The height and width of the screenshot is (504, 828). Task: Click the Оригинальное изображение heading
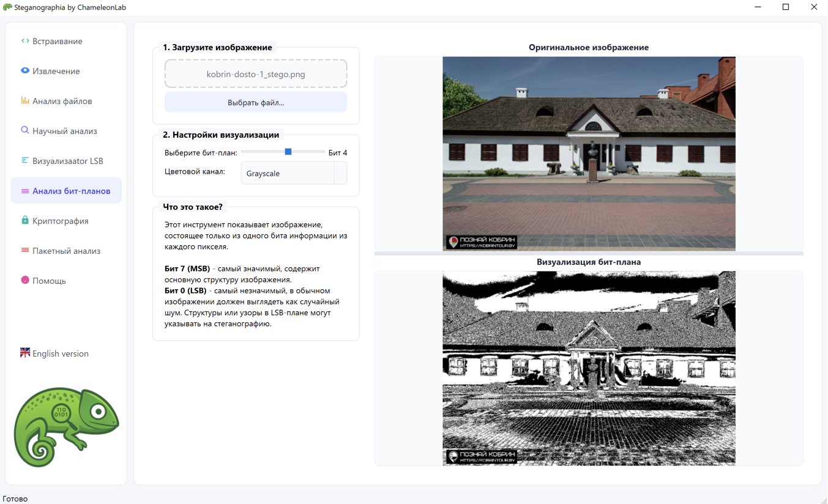(589, 47)
